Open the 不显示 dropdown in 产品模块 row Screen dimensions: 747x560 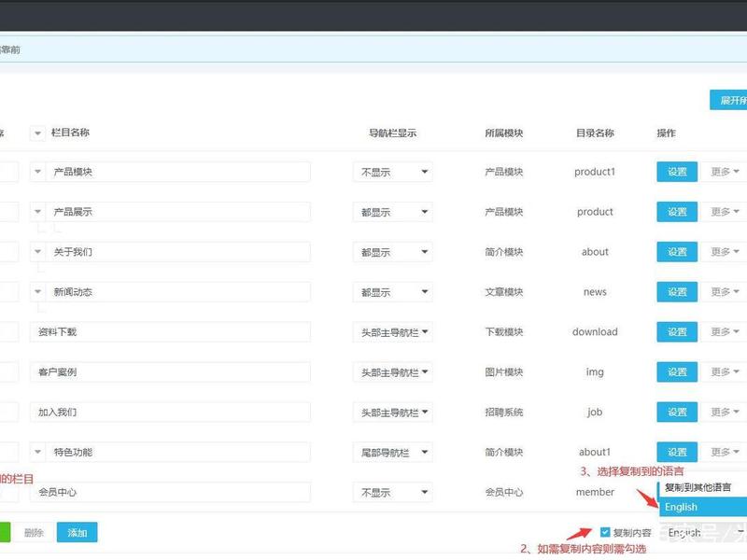(392, 172)
